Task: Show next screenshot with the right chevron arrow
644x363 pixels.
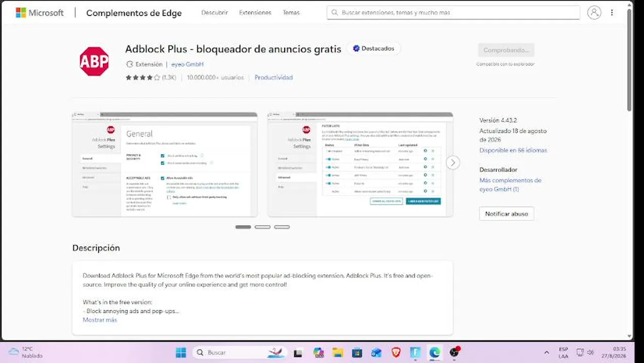Action: tap(453, 162)
